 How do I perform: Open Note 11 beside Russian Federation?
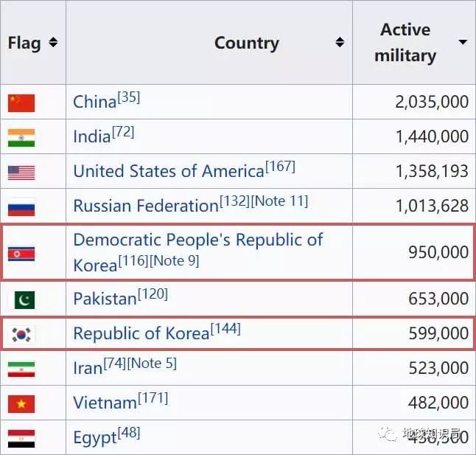coord(280,201)
